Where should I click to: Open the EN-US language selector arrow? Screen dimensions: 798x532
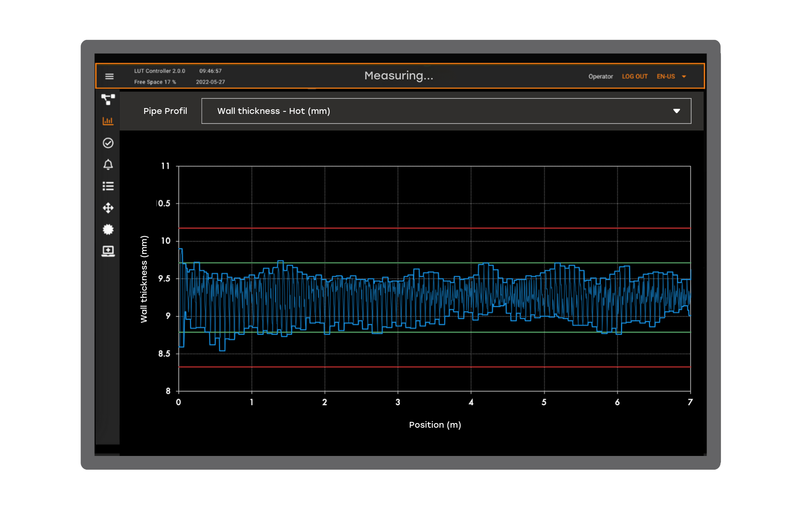coord(684,76)
